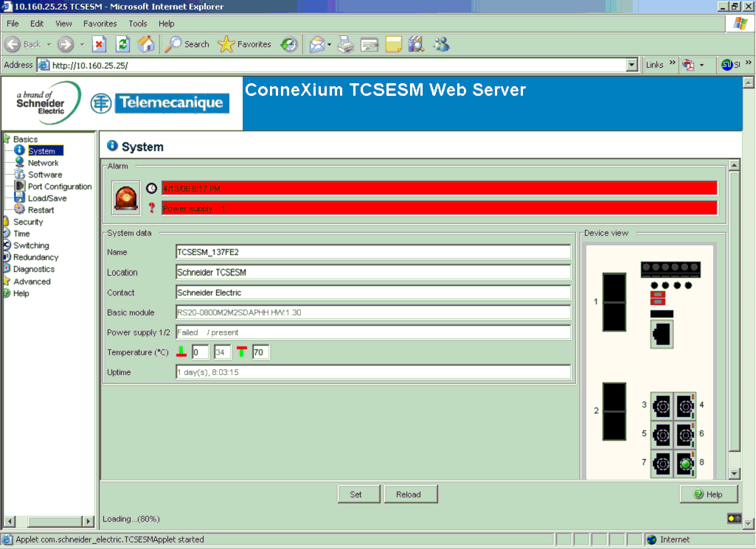Click the System panel vertical scrollbar down arrow
756x549 pixels.
pos(734,473)
